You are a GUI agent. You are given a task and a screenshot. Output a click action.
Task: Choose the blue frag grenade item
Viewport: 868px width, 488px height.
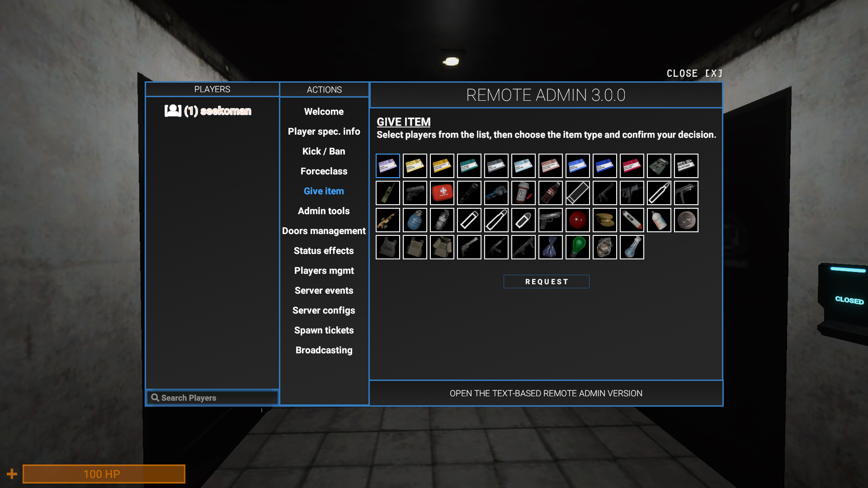415,220
